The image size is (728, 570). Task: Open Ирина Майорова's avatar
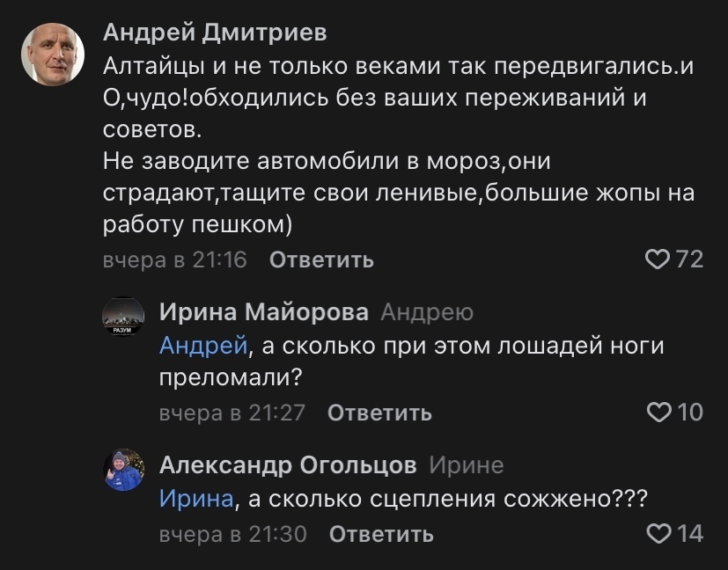123,318
